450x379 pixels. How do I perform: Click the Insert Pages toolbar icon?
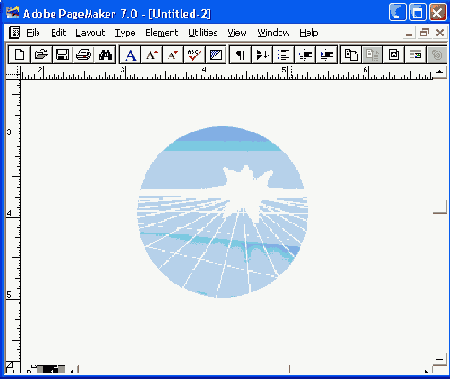point(351,55)
